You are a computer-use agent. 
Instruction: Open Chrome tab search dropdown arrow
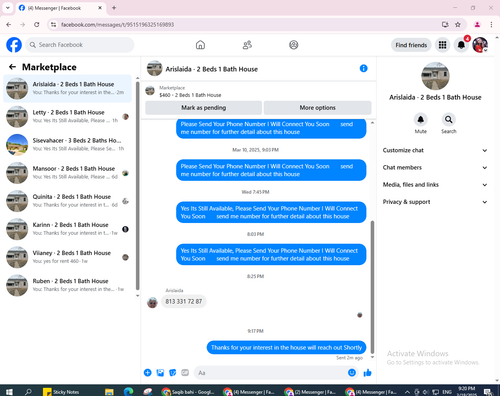point(8,8)
